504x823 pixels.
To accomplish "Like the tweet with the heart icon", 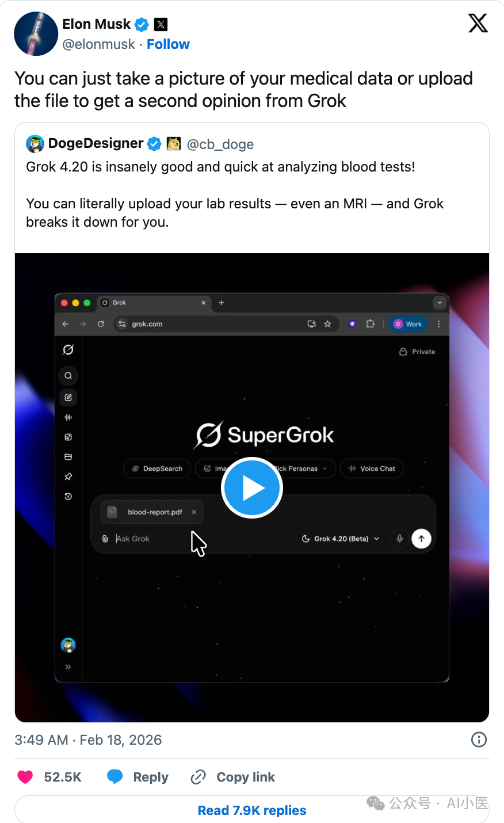I will 25,777.
